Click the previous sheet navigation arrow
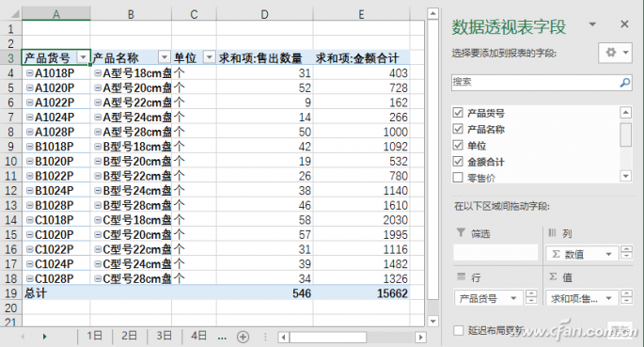Image resolution: width=644 pixels, height=347 pixels. [23, 337]
